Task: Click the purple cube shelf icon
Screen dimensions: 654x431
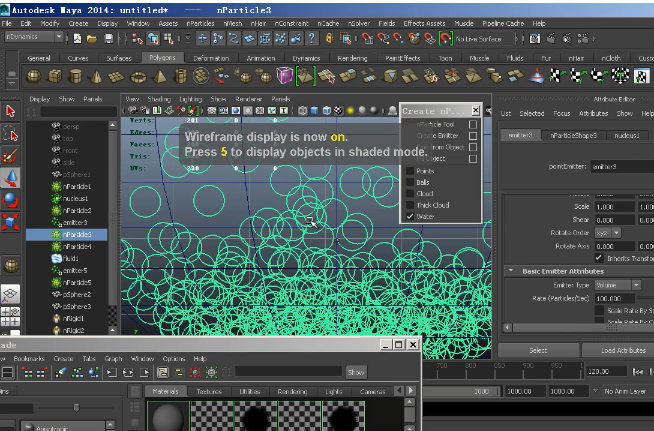Action: coord(284,76)
